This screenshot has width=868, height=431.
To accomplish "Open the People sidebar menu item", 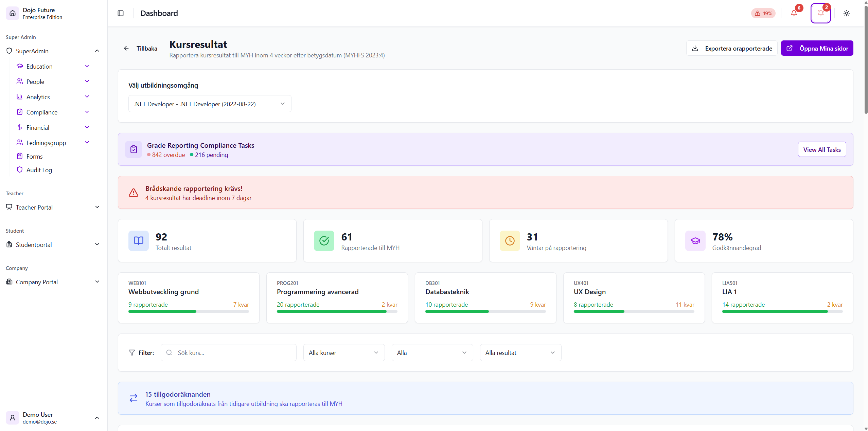I will (x=35, y=82).
